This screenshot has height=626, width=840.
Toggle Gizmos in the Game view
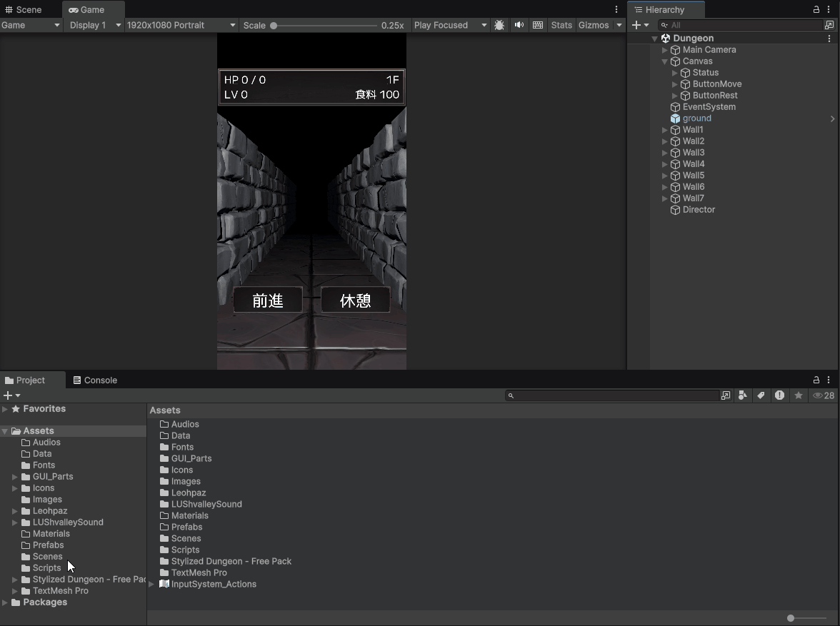(x=594, y=25)
